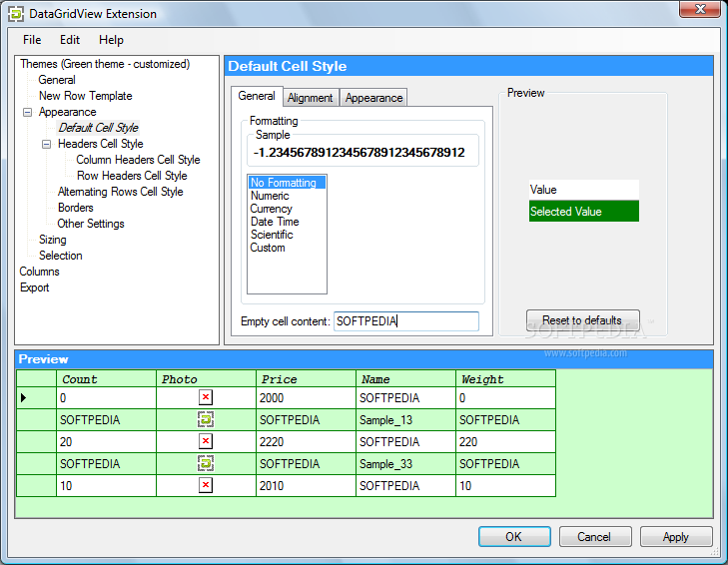Select the Appearance tree item label
The height and width of the screenshot is (565, 728).
pyautogui.click(x=67, y=113)
